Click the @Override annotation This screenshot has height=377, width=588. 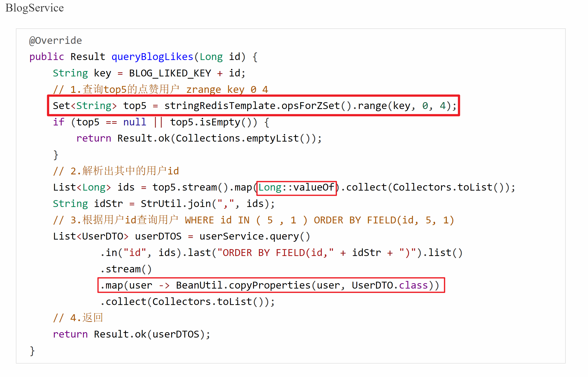click(55, 40)
